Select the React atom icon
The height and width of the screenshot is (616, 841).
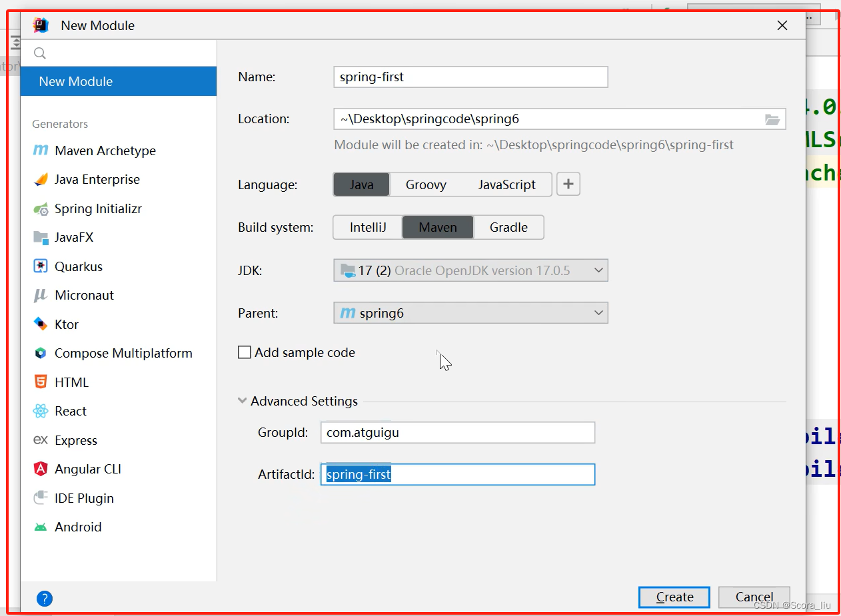(x=41, y=411)
